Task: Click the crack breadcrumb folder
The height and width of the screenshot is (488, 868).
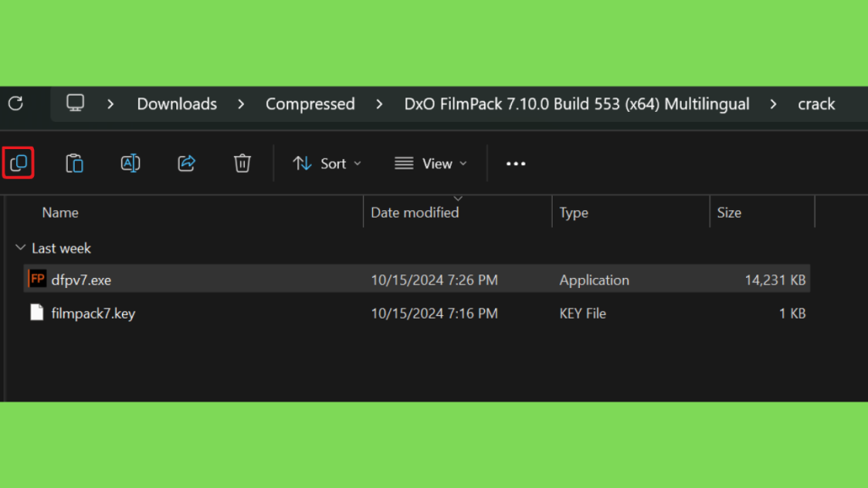Action: [816, 104]
